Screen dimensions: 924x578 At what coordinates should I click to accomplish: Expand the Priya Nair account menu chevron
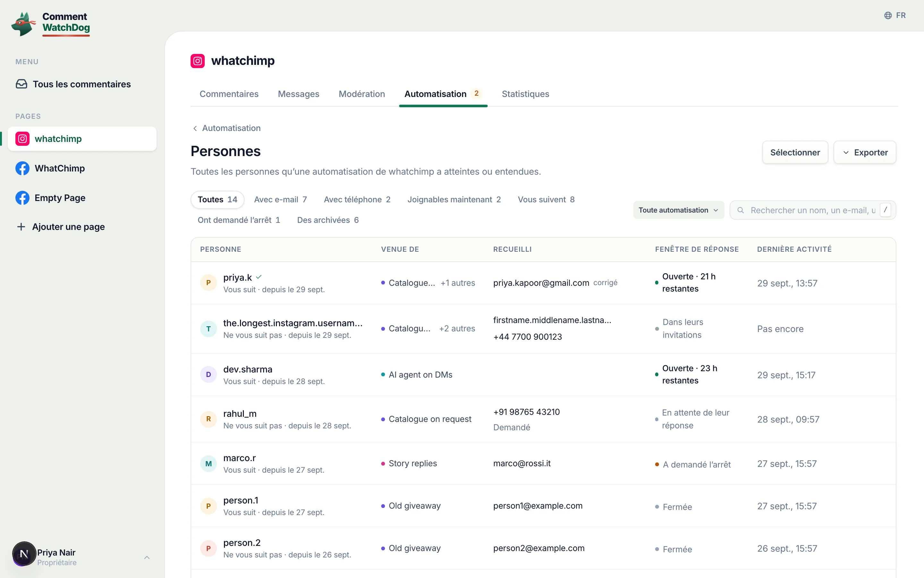click(x=147, y=557)
